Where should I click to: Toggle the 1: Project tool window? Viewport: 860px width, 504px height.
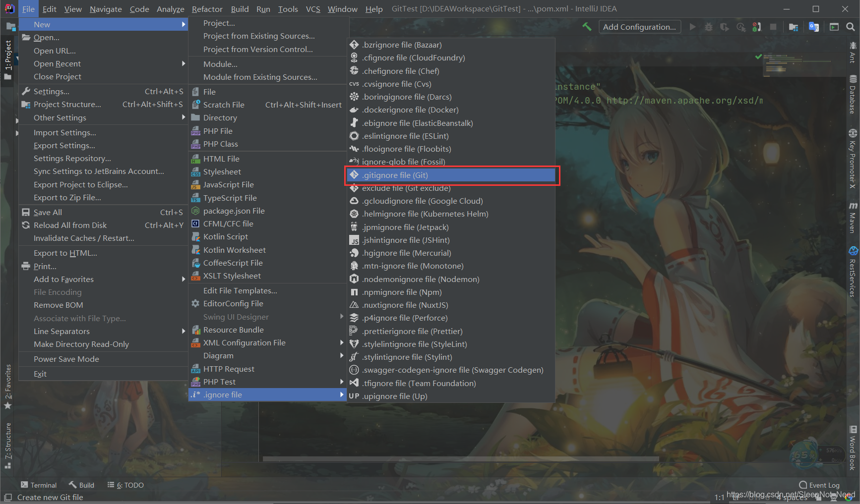pos(8,60)
